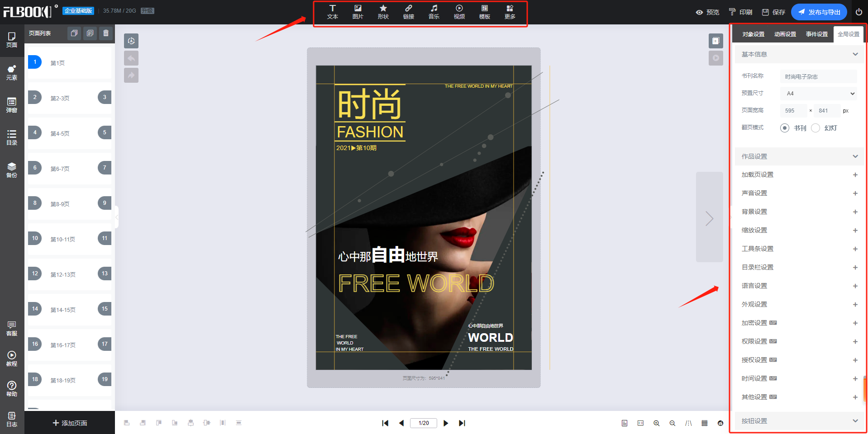The width and height of the screenshot is (868, 434).
Task: Go to the next page arrow on canvas
Action: click(x=709, y=217)
